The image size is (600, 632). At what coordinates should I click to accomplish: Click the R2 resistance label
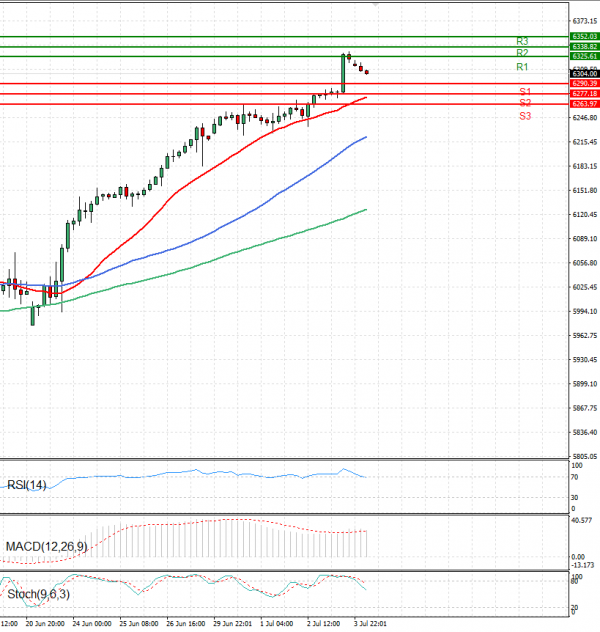(522, 53)
